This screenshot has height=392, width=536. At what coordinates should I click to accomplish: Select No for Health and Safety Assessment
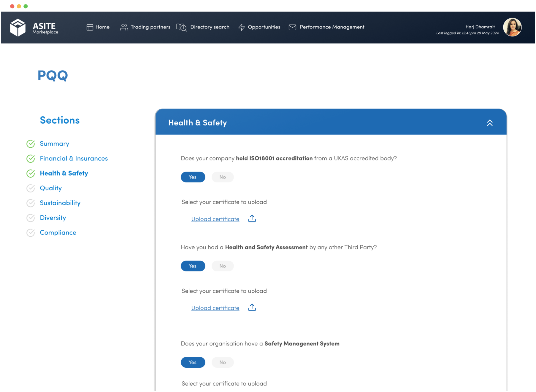point(223,266)
